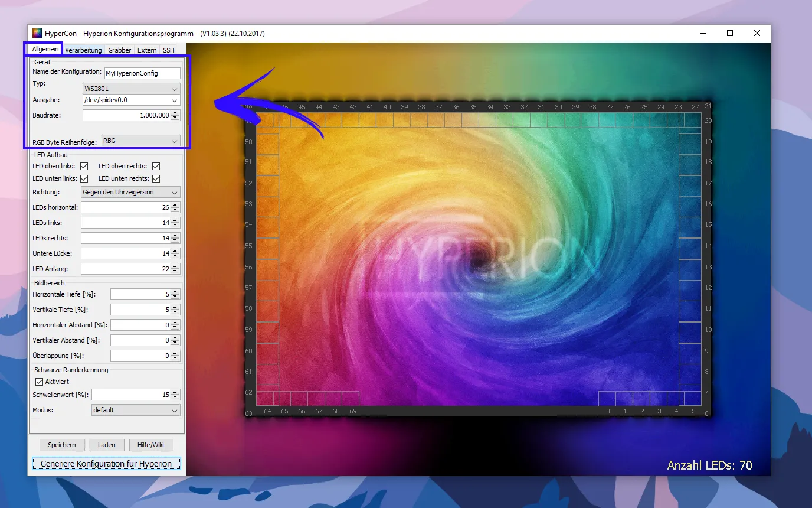Maximize the HyperCon window
812x508 pixels.
(x=730, y=34)
